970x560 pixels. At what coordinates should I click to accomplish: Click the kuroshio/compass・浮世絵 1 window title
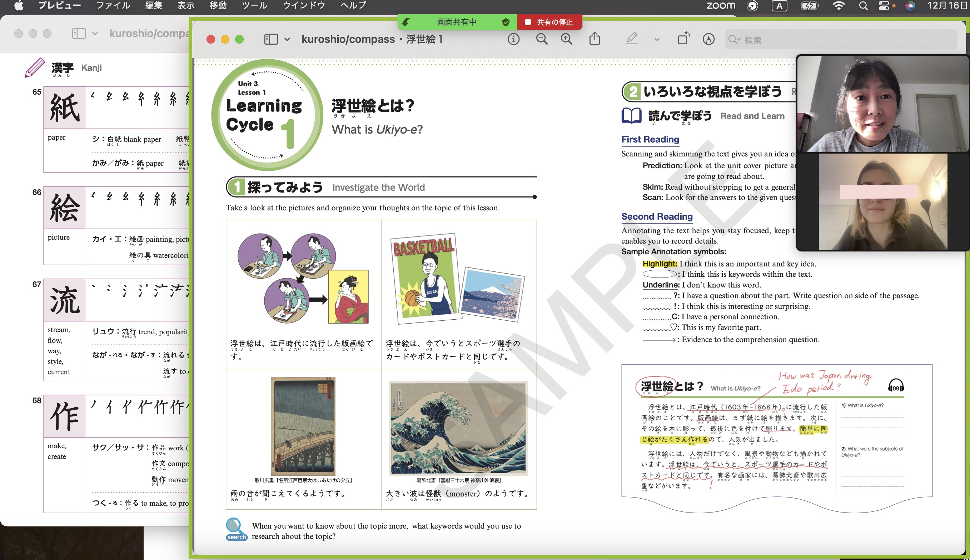coord(372,39)
